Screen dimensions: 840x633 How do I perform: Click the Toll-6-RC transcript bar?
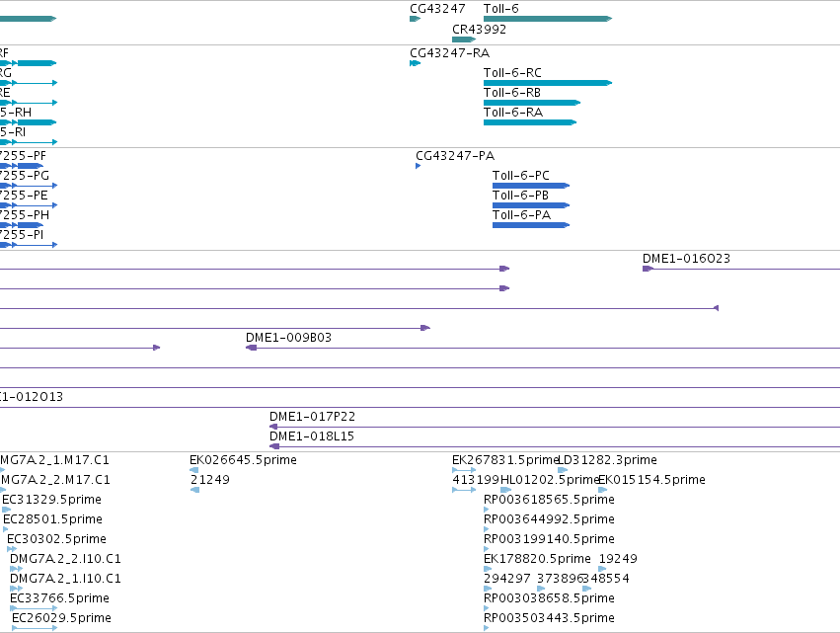(x=548, y=83)
